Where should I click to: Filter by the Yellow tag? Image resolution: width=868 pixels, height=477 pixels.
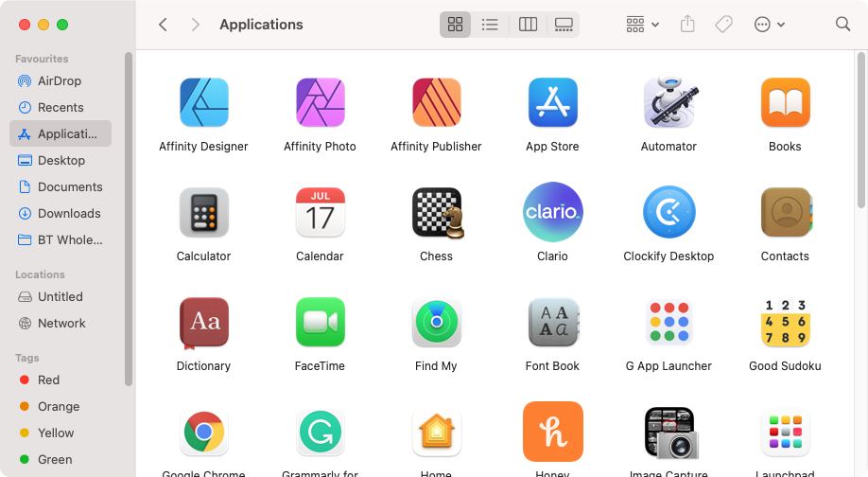point(61,433)
